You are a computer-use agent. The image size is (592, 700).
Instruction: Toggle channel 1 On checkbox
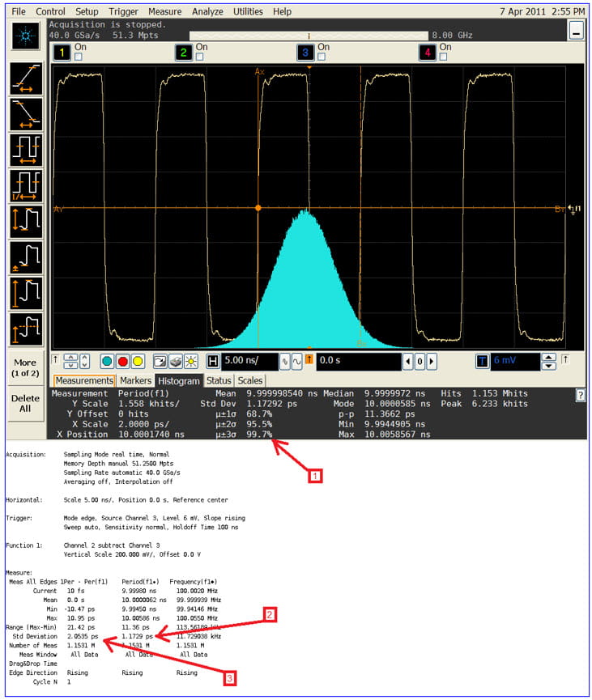pos(79,57)
